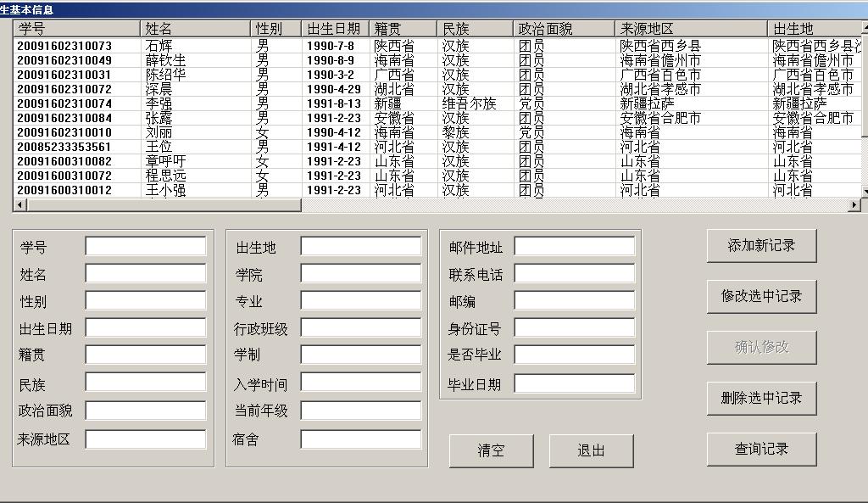
Task: Click the 政治面貌 column header
Action: coord(565,29)
